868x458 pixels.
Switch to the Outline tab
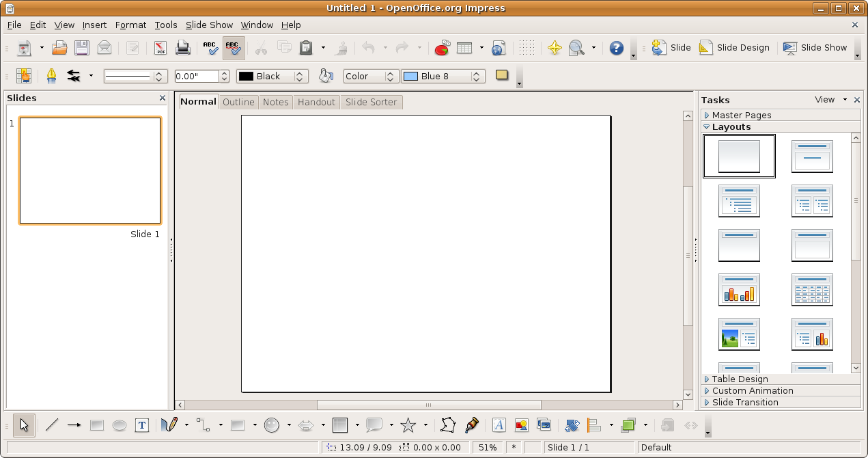[238, 102]
